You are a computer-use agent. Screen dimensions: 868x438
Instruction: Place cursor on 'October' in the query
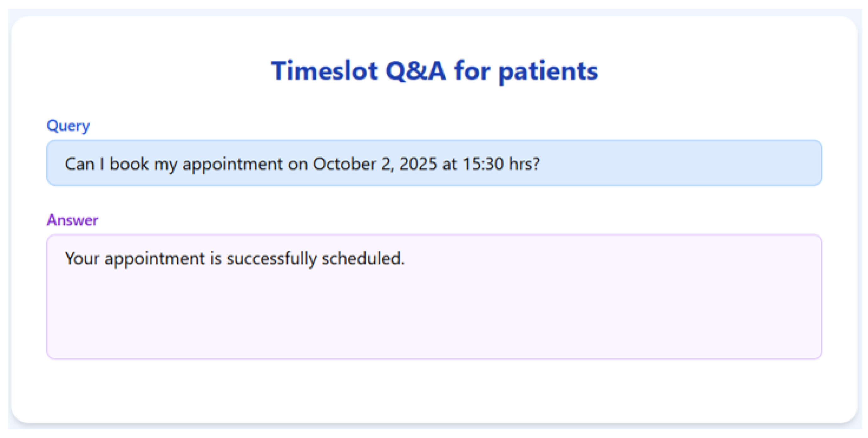(x=344, y=164)
